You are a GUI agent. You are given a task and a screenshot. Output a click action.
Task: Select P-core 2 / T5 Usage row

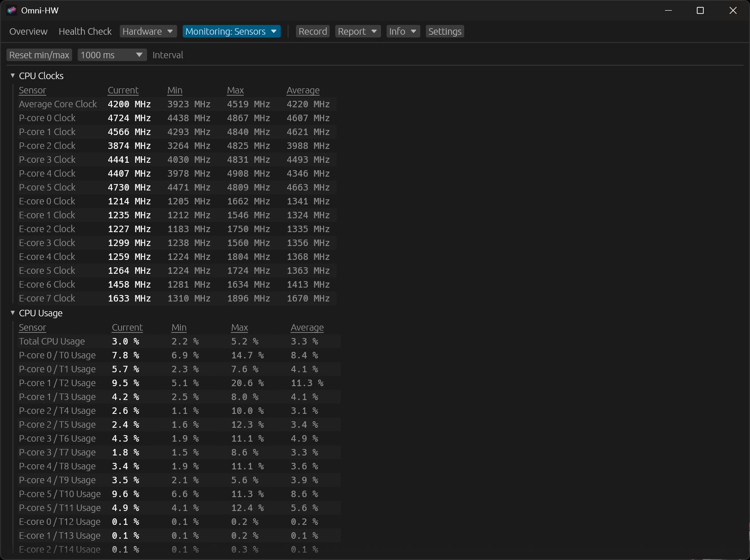(179, 425)
